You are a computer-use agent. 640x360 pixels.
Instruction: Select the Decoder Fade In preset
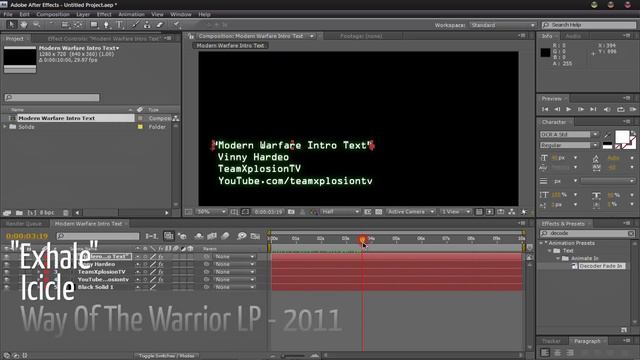(601, 266)
